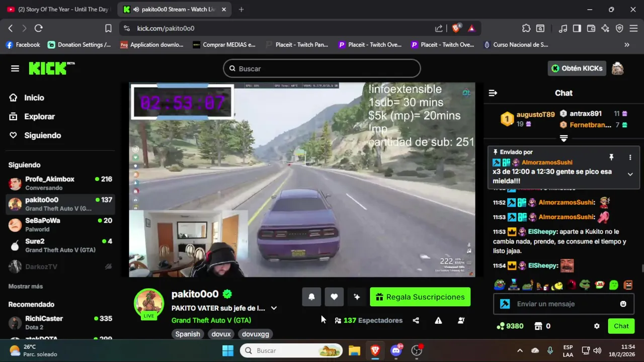Open Brave playlist music note icon

563,28
